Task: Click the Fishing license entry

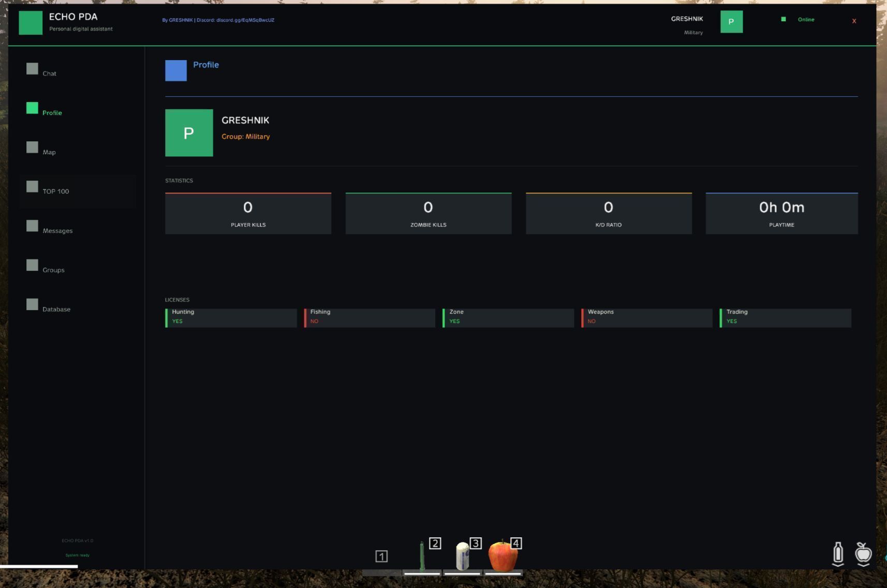Action: click(x=369, y=318)
